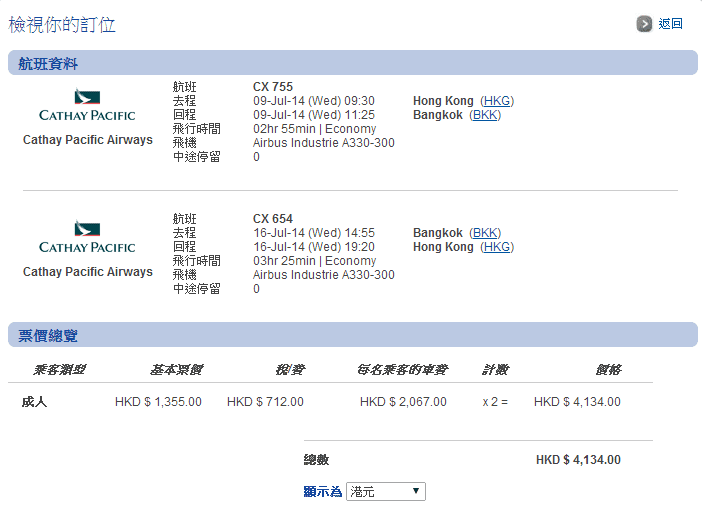This screenshot has width=702, height=507.
Task: Select the 航班資料 section header
Action: pyautogui.click(x=48, y=64)
